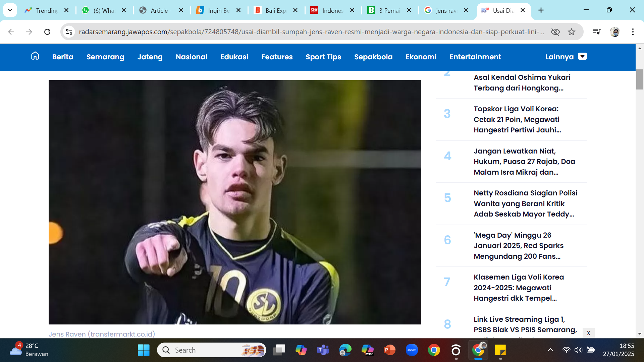Screen dimensions: 644x362
Task: Open the Zoom app from the taskbar
Action: click(412, 350)
